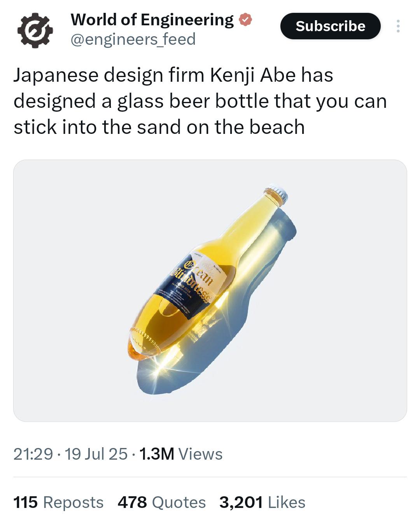Click the 19 Jul 25 date

(x=96, y=454)
